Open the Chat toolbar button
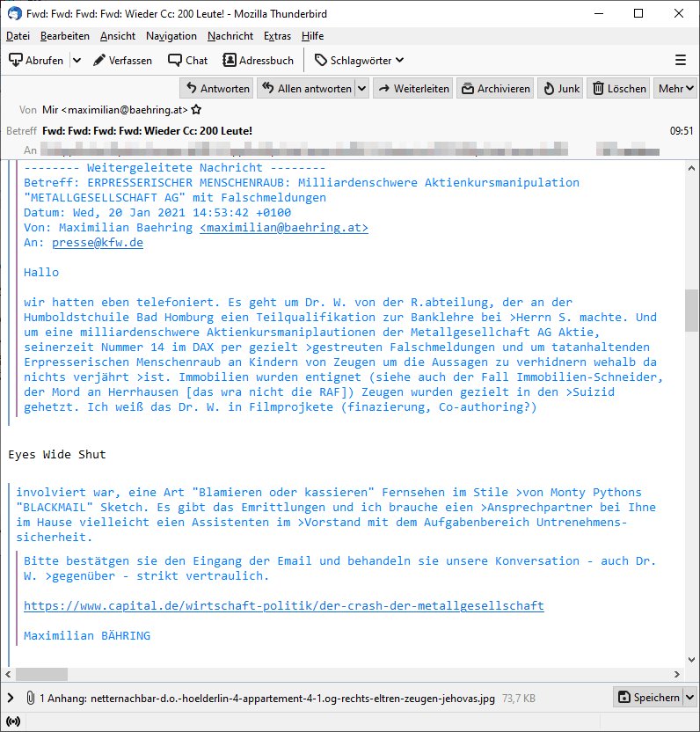 click(x=187, y=60)
